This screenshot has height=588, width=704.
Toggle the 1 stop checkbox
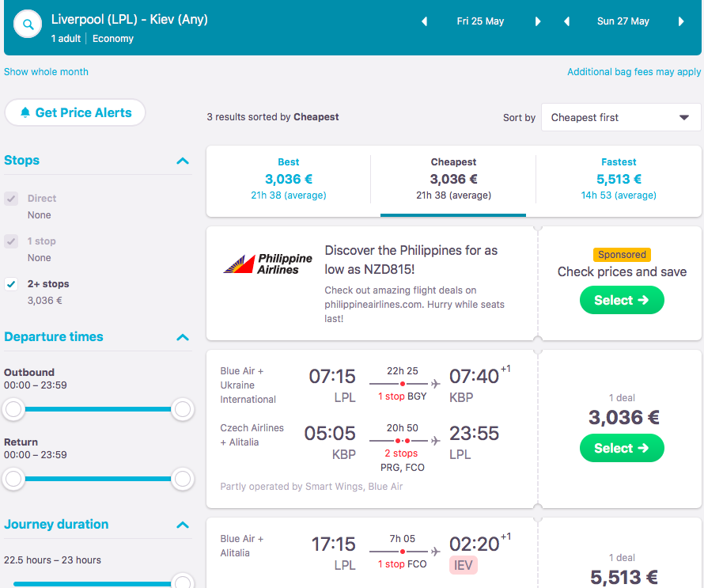click(x=12, y=241)
